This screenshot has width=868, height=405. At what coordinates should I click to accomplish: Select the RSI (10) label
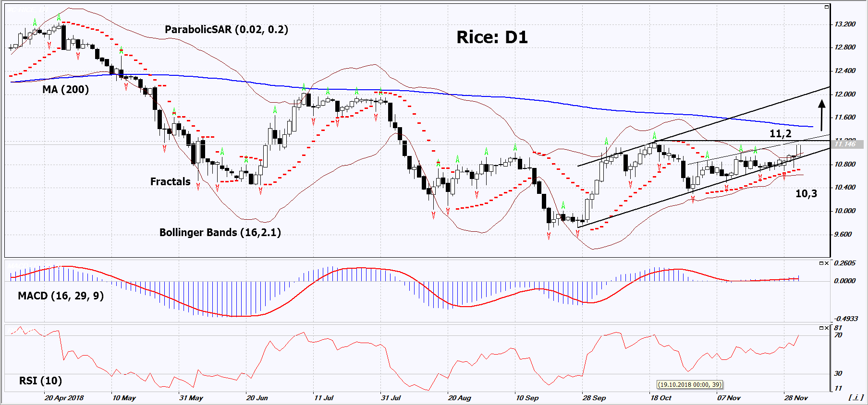[40, 381]
